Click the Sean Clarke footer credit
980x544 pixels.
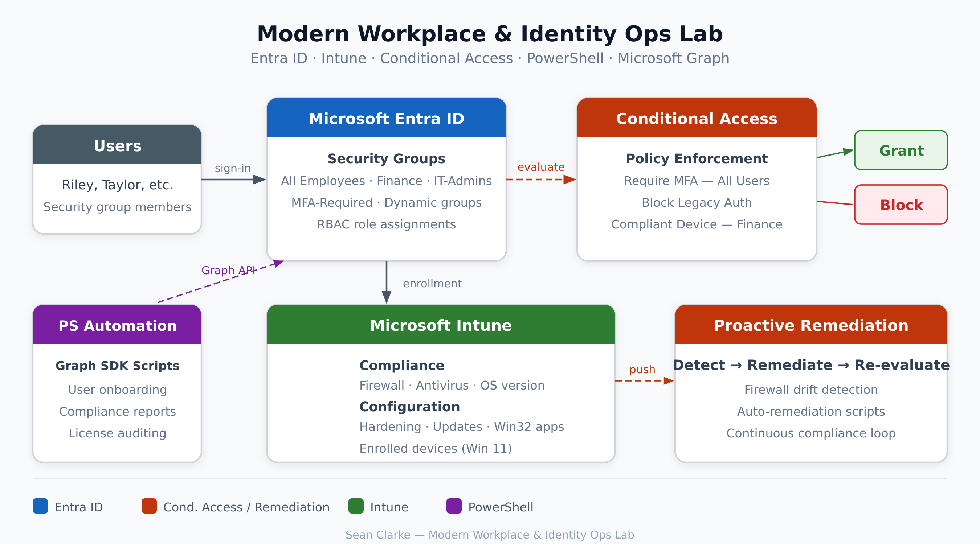[490, 535]
